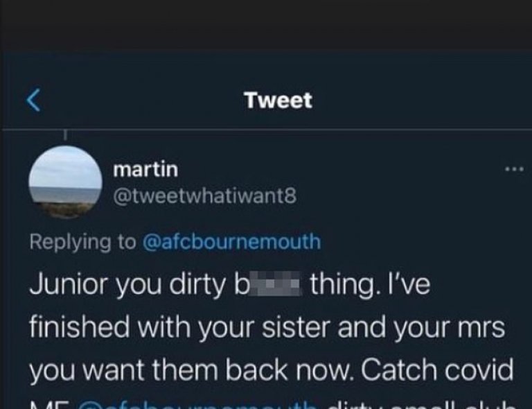
Task: Open the cut-off blue @afcbournemouth mention at bottom
Action: pos(198,405)
